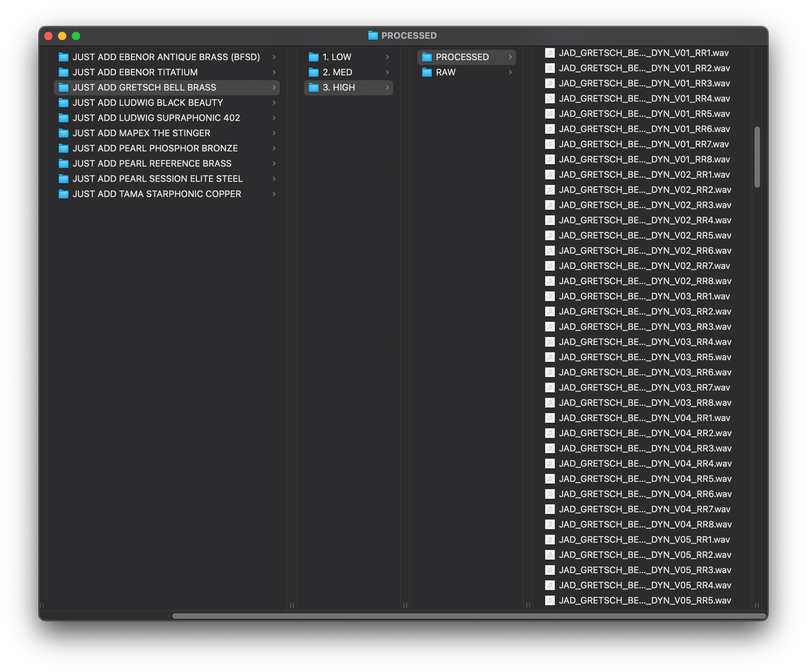Expand chevron for JUST ADD MAPEX THE STINGER
The width and height of the screenshot is (807, 672).
tap(274, 133)
